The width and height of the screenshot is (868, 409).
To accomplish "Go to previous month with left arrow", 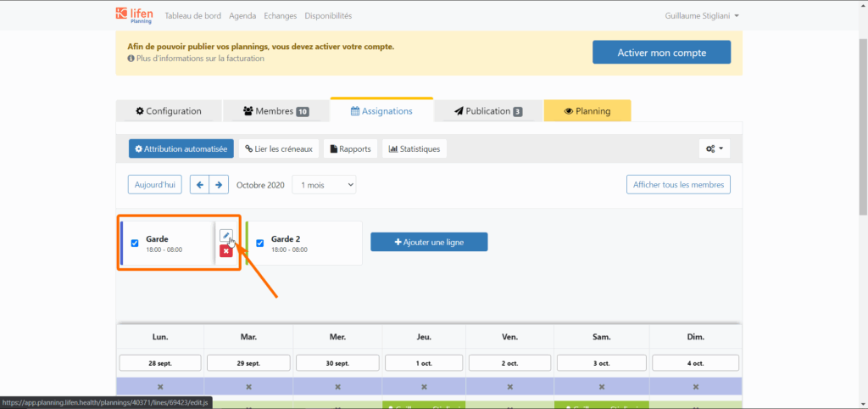I will click(x=199, y=184).
